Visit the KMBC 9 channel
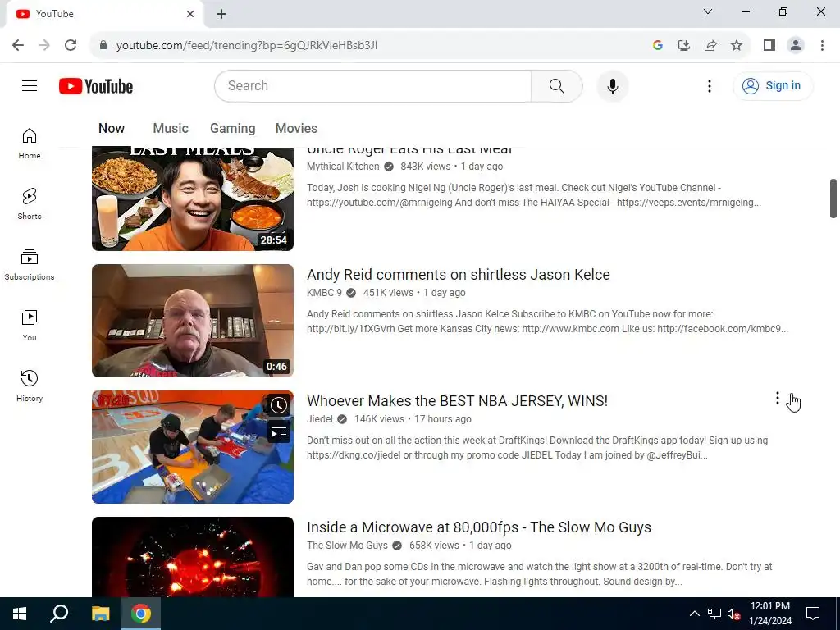The width and height of the screenshot is (840, 630). (x=324, y=293)
